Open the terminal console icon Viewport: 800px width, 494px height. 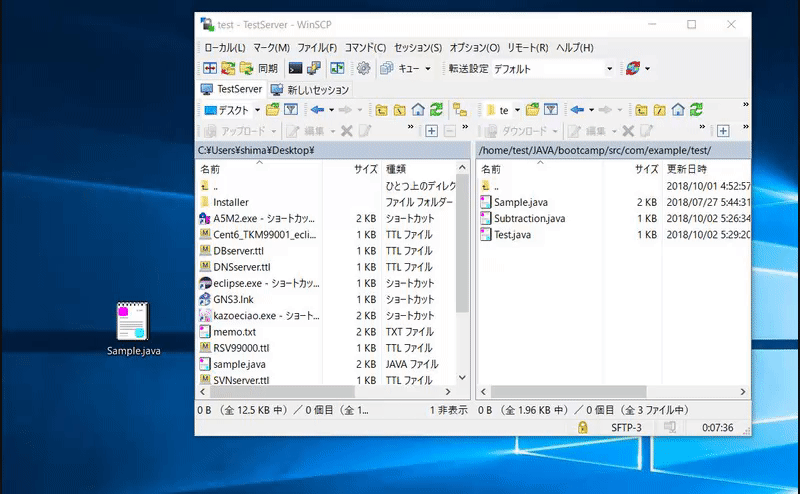(x=295, y=68)
